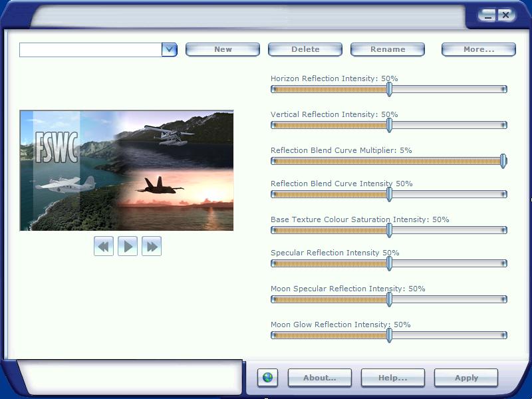Click the preset name combo box field
The image size is (532, 399).
coord(90,49)
